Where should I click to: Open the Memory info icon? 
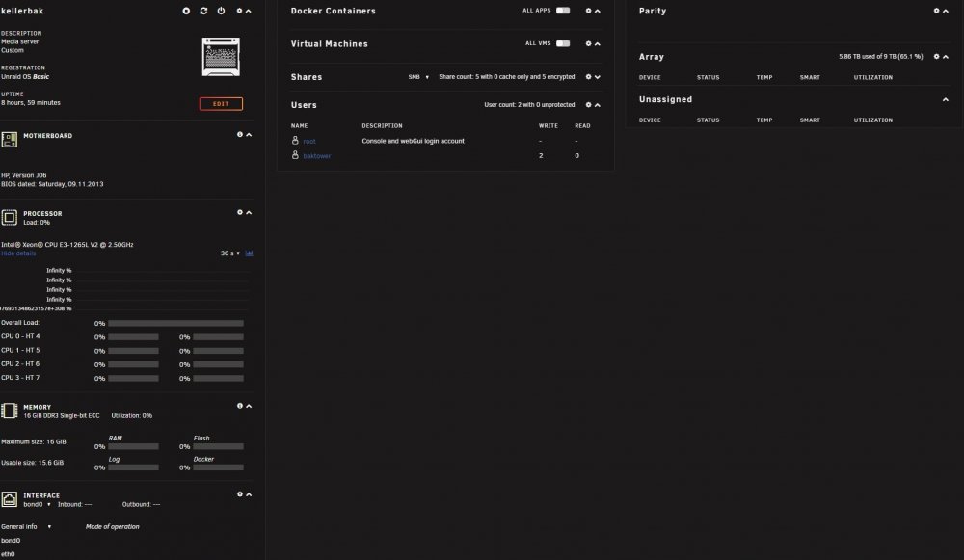pos(240,406)
